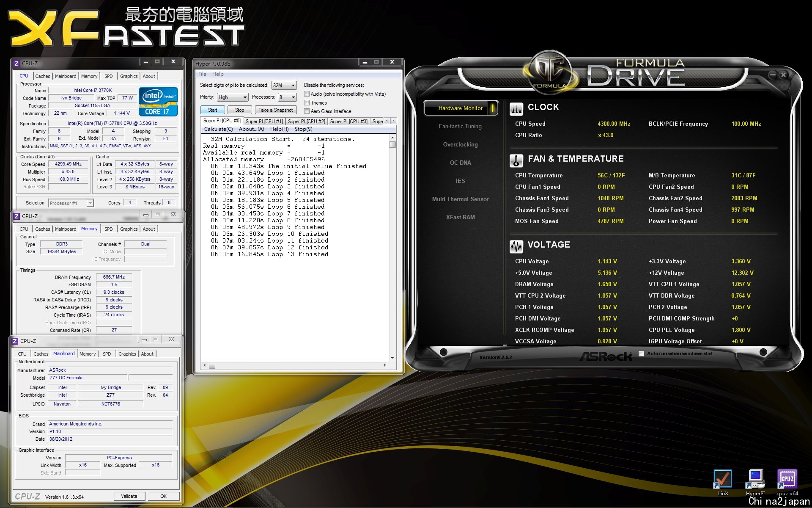Select the Super PI [CPU #1] tab
Viewport: 812px width, 508px height.
coord(264,121)
